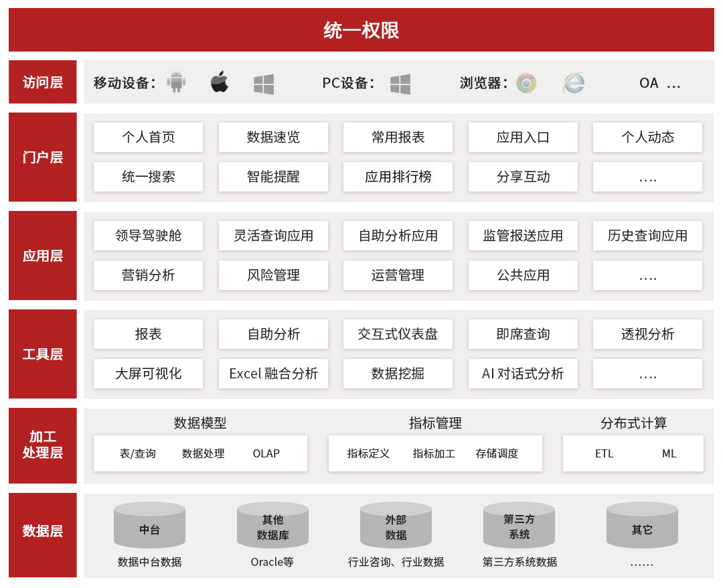The image size is (723, 588).
Task: Select the 第三方系统 cylinder icon
Action: pos(519,526)
